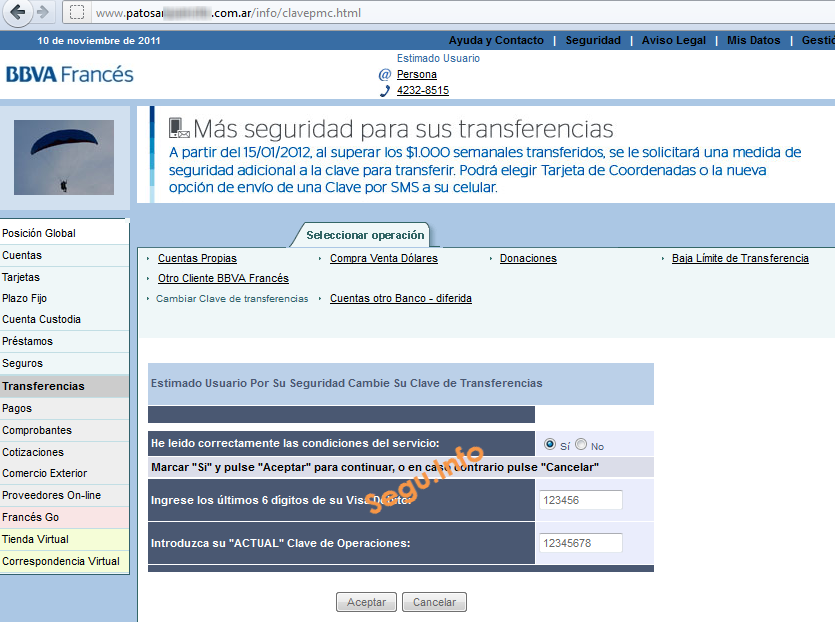Click the BBVA Francés logo
Screen dimensions: 835x622
69,75
